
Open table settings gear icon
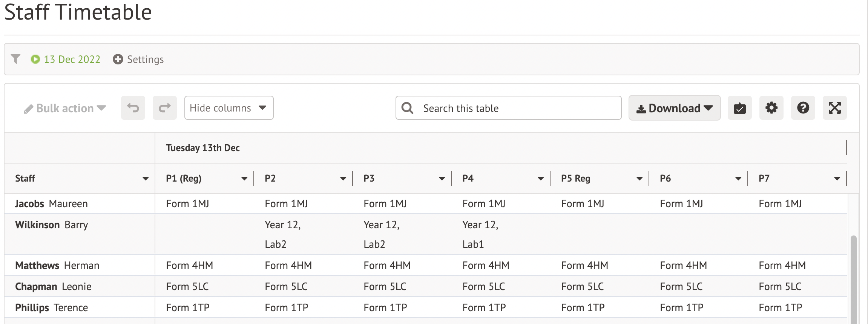771,108
